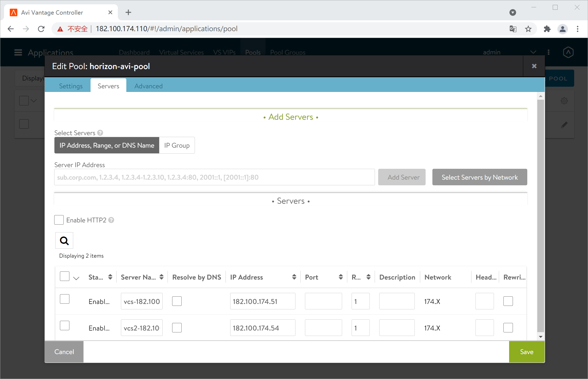
Task: Click the Select Servers help question icon
Action: [100, 133]
